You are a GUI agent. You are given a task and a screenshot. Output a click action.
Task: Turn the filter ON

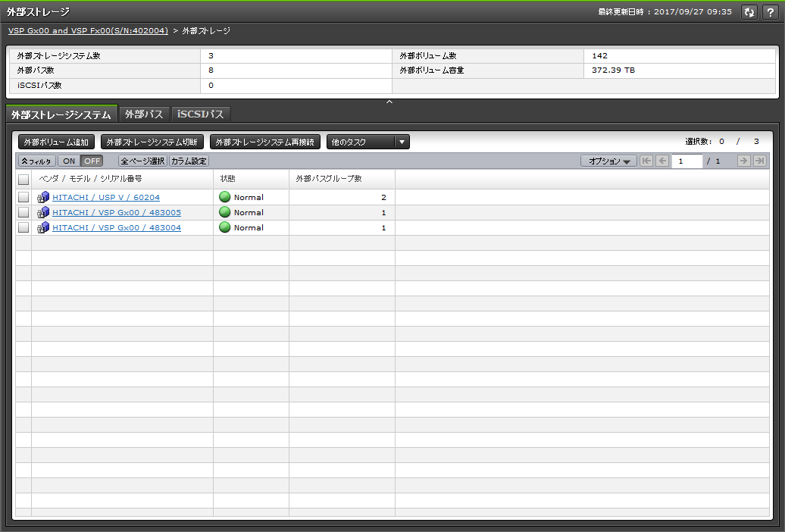pos(69,161)
